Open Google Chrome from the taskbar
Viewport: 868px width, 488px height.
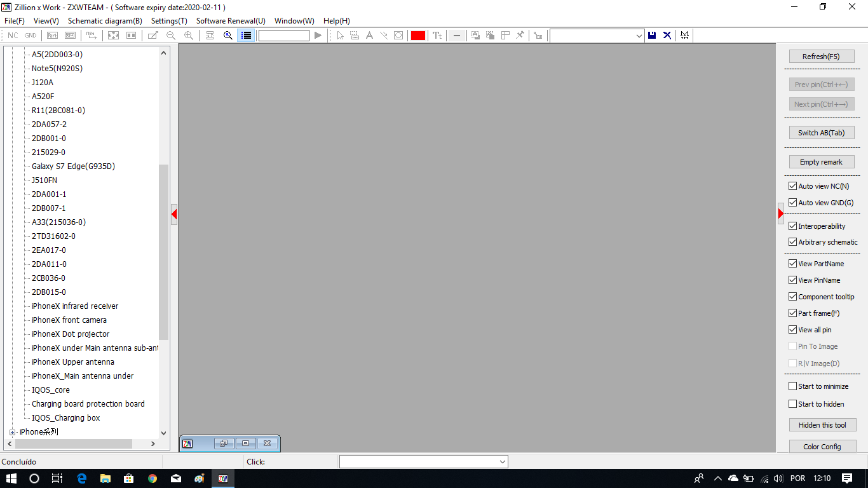(x=153, y=478)
